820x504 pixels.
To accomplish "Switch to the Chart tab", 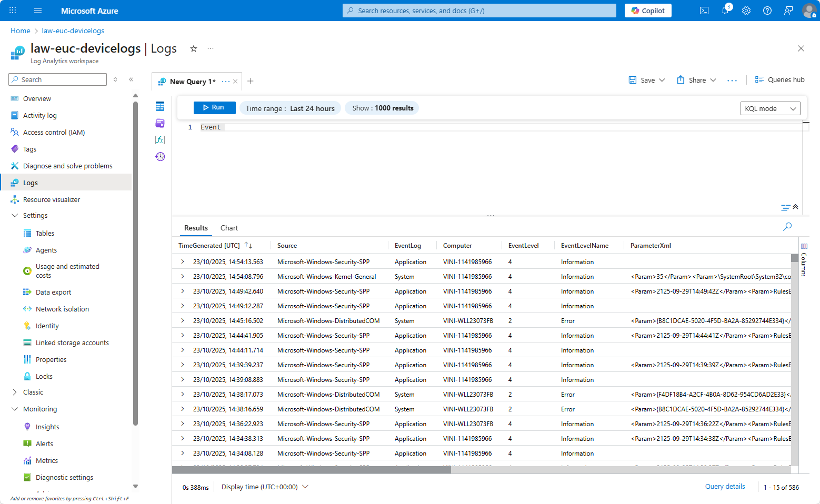I will 229,228.
